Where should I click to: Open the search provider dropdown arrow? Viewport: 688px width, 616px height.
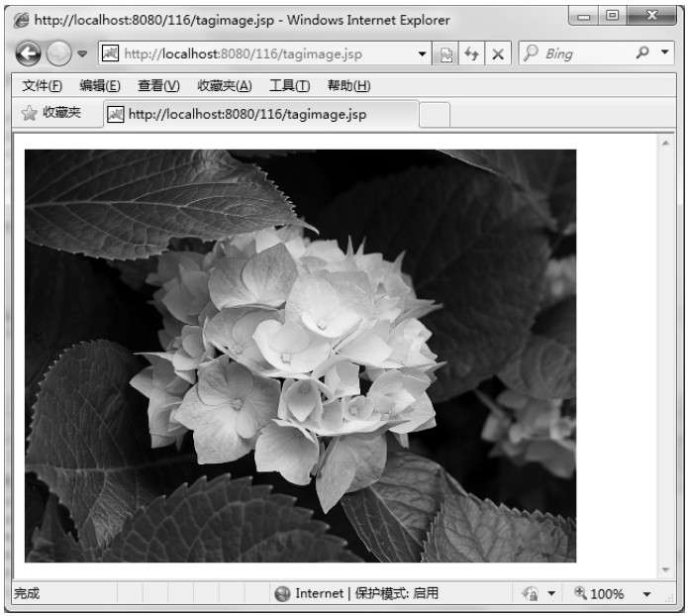click(665, 52)
